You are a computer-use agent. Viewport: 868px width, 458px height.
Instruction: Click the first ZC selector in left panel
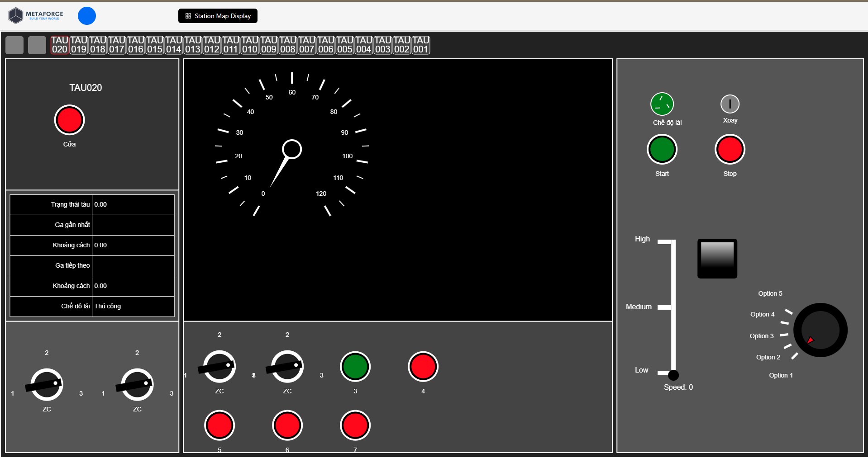pos(47,385)
